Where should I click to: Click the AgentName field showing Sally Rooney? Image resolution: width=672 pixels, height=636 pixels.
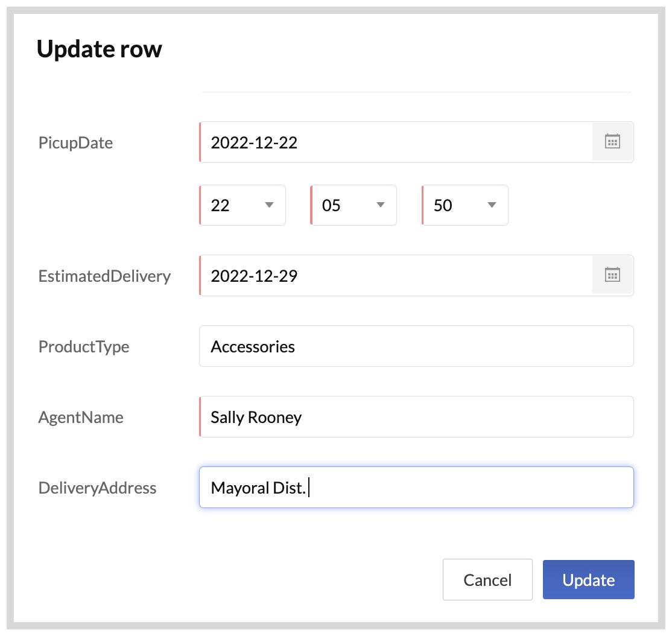[416, 416]
